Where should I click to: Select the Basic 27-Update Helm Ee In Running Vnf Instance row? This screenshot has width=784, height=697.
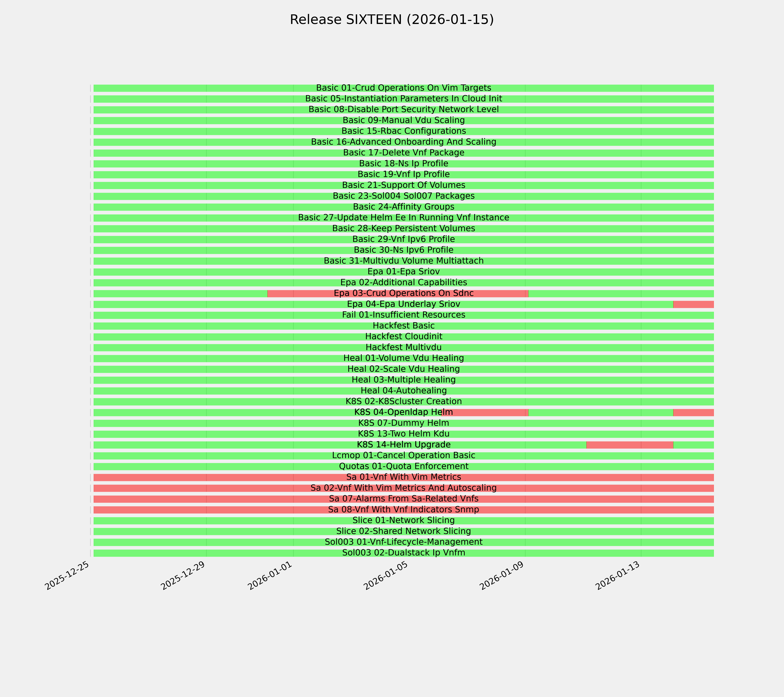(x=403, y=218)
